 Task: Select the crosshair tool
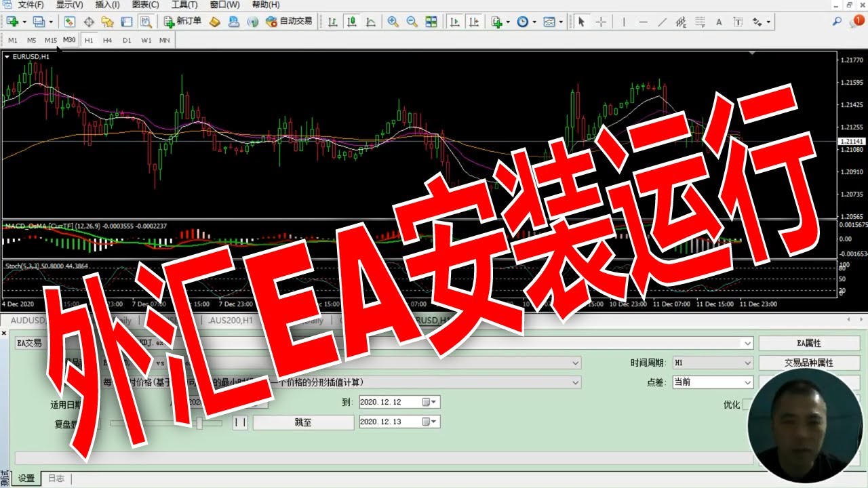tap(601, 22)
